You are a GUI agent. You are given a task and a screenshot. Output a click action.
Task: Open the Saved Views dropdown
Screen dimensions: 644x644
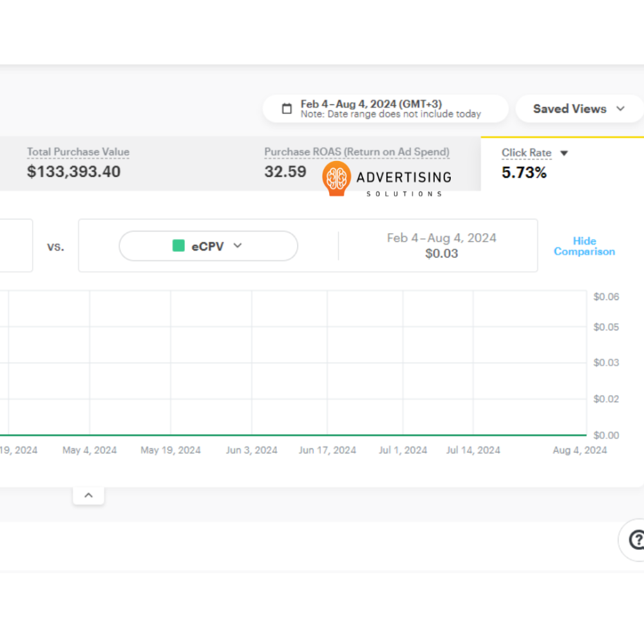click(570, 109)
